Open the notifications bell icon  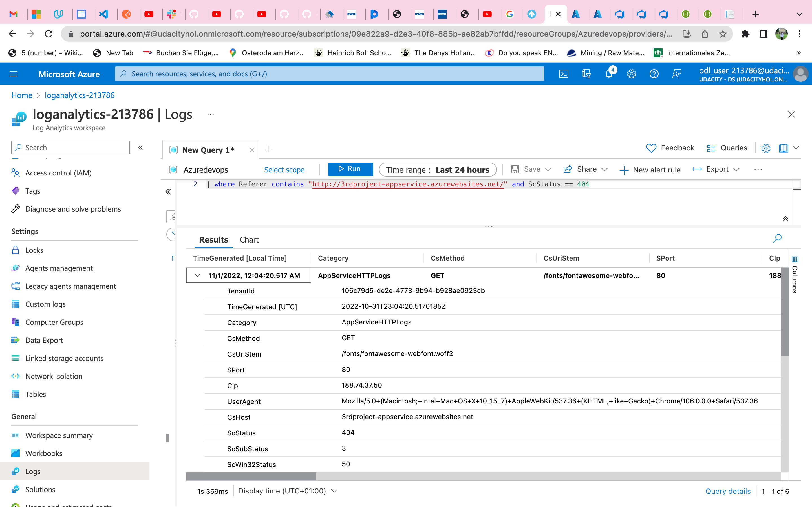click(609, 74)
